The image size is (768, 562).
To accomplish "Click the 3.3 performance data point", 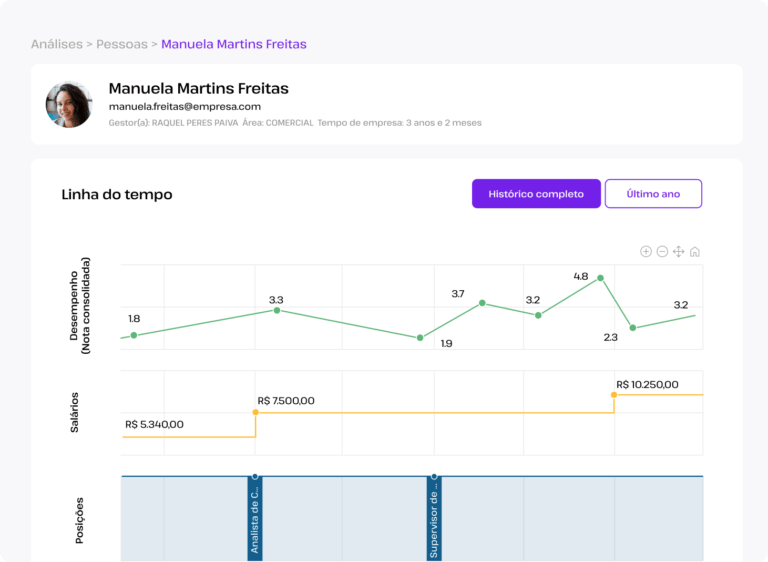I will click(277, 310).
